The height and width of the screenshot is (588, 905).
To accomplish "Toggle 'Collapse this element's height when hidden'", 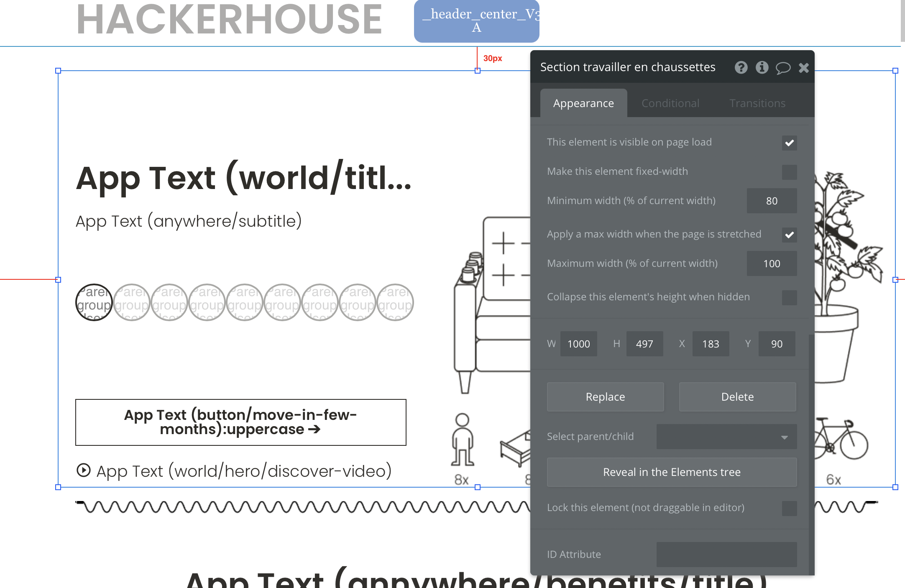I will (x=790, y=297).
